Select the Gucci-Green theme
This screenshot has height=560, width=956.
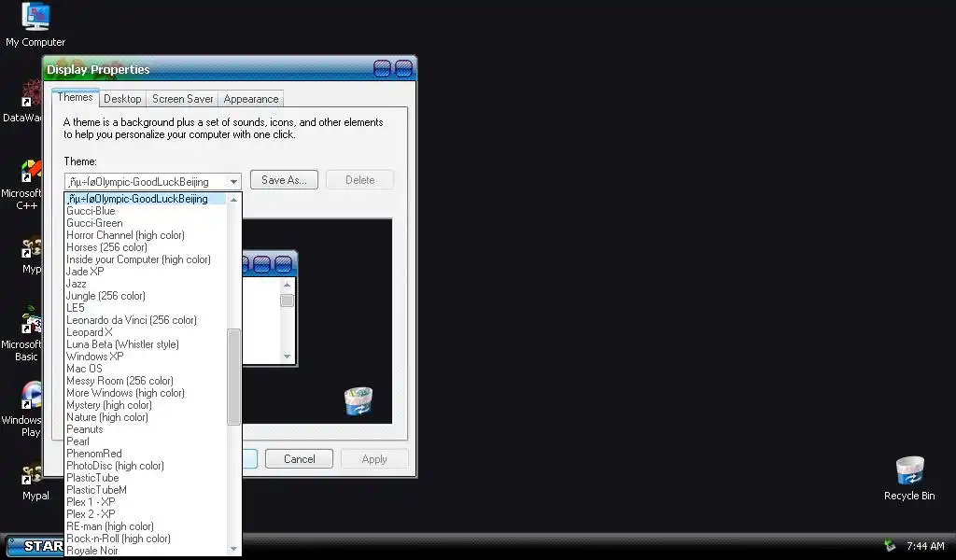pyautogui.click(x=145, y=223)
